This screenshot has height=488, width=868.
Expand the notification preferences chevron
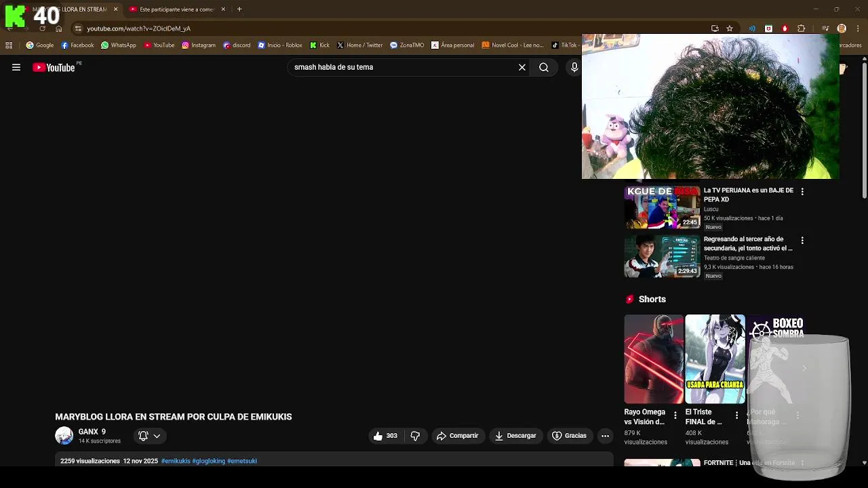pos(157,436)
